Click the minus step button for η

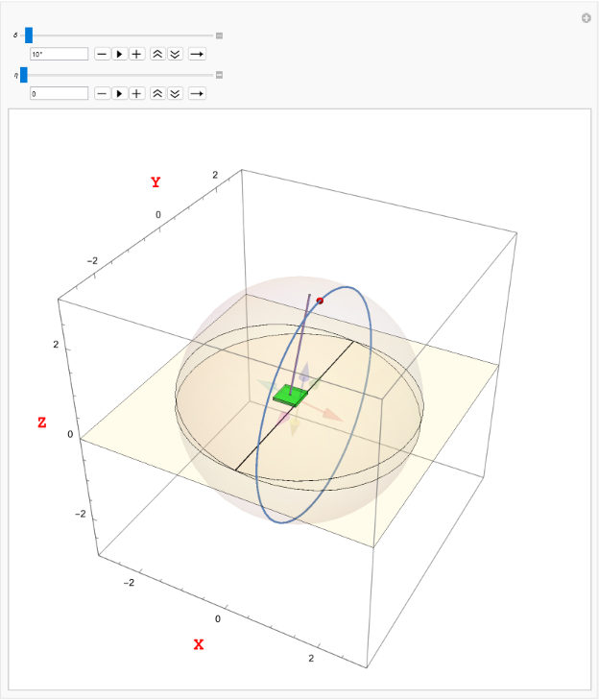102,93
